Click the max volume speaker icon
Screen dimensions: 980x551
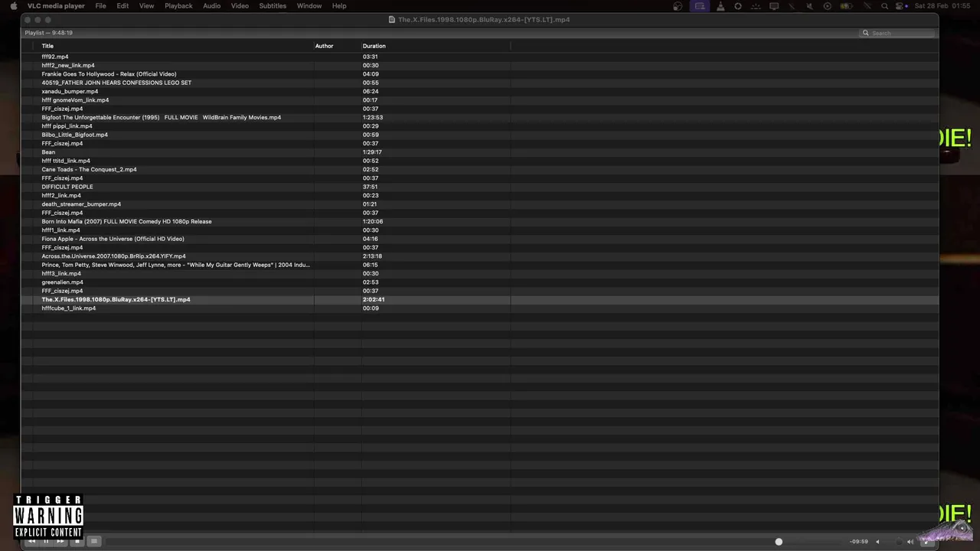910,541
